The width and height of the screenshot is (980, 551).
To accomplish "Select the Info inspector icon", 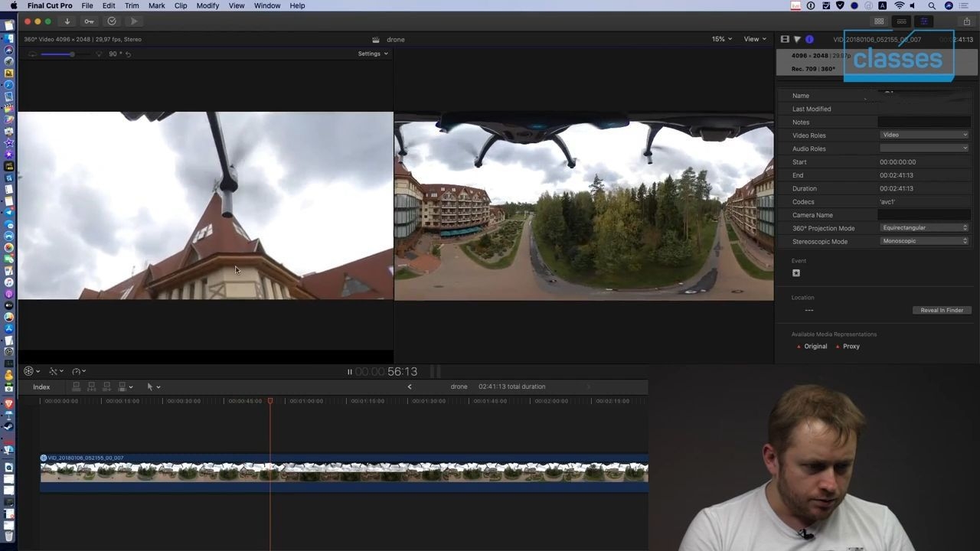I will pyautogui.click(x=809, y=39).
